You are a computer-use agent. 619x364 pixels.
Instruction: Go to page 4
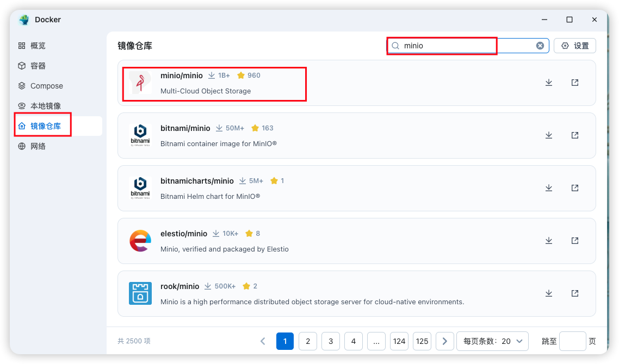tap(354, 341)
